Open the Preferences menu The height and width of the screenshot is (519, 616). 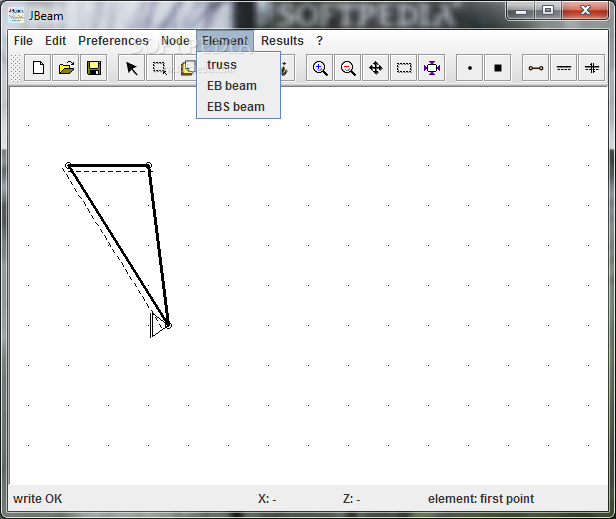tap(113, 40)
